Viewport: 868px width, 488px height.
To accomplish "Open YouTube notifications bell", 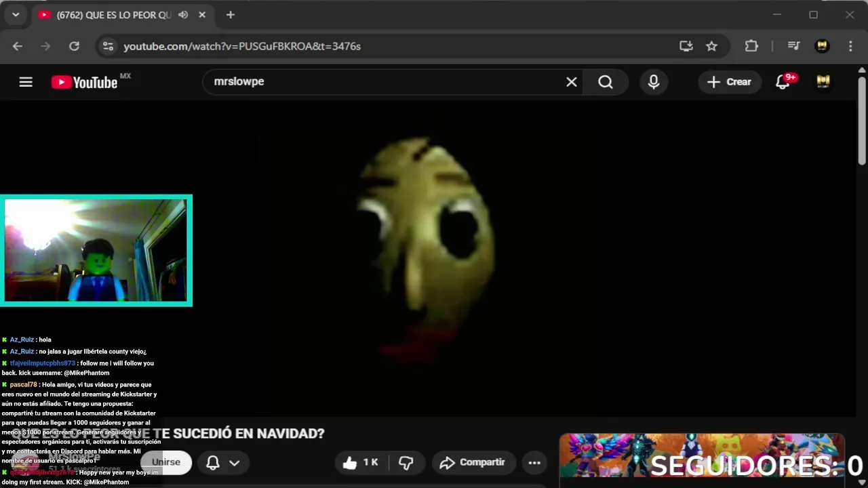I will 783,82.
